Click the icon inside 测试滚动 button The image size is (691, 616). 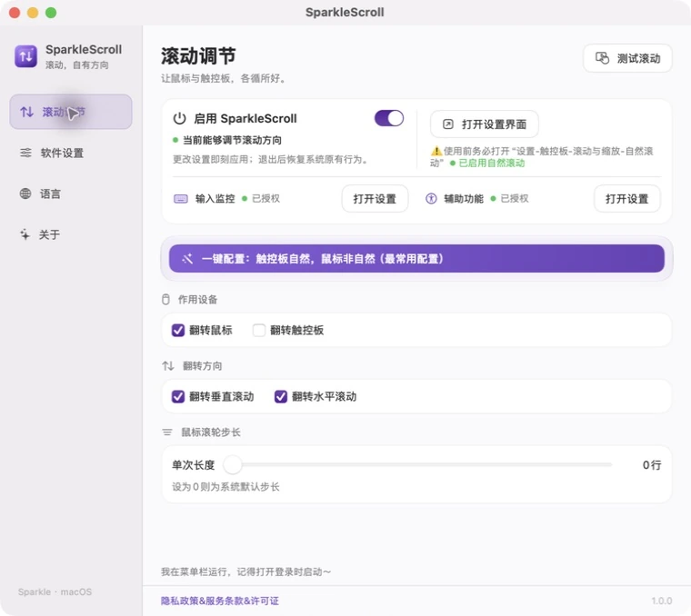coord(602,58)
